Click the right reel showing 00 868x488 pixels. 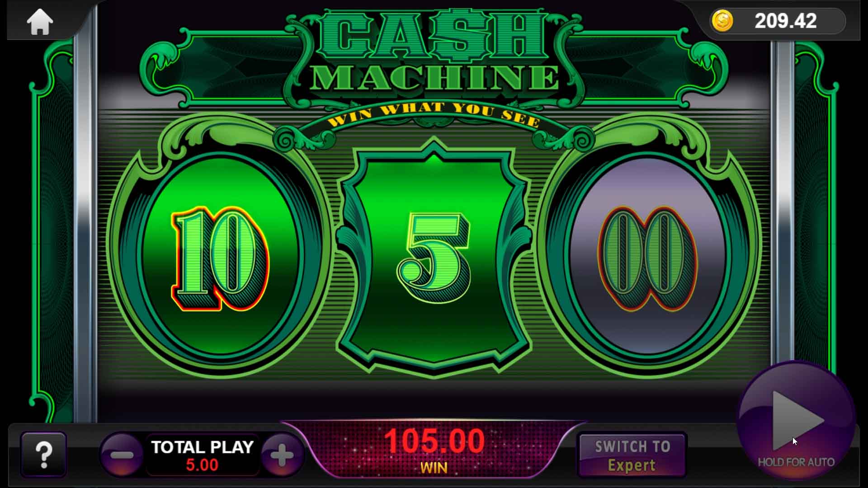tap(647, 258)
